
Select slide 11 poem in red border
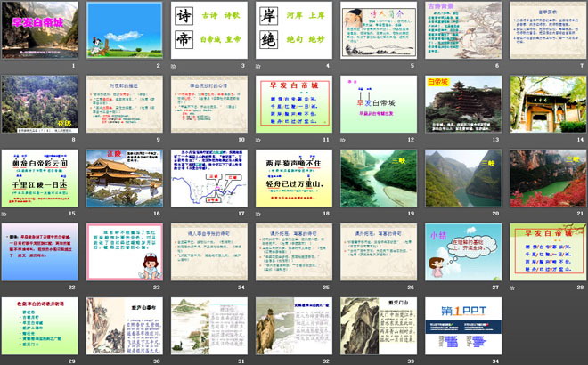tap(294, 104)
